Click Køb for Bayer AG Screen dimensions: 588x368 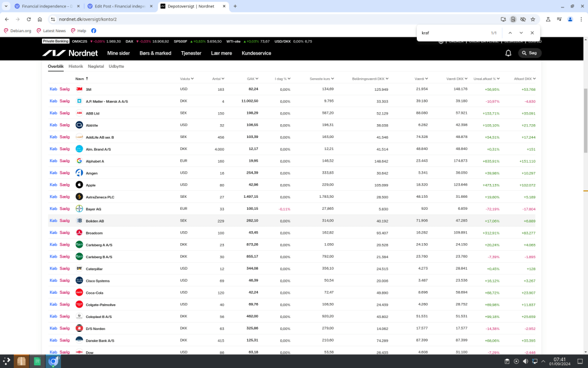tap(53, 209)
